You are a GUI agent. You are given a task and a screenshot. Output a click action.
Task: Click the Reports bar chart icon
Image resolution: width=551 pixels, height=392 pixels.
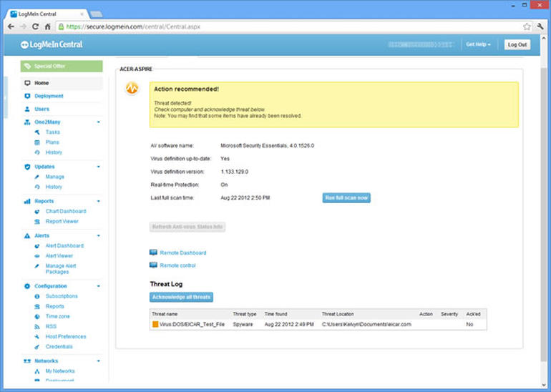(27, 201)
